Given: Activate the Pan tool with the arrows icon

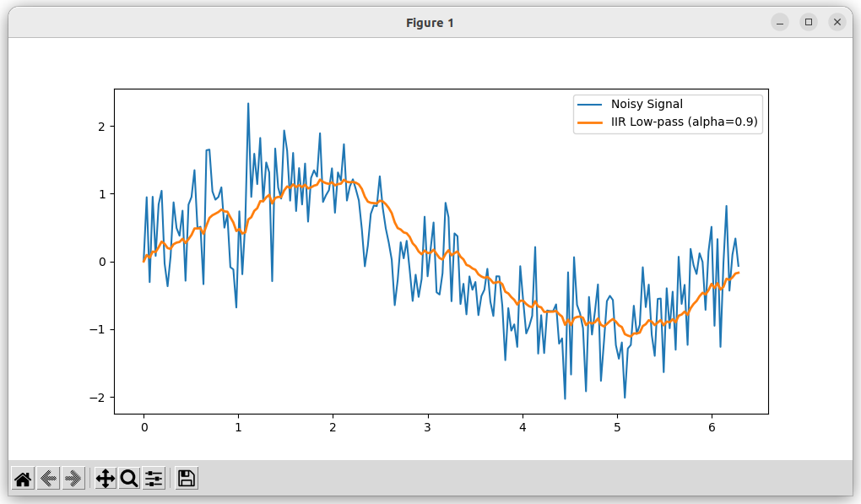Looking at the screenshot, I should [106, 479].
